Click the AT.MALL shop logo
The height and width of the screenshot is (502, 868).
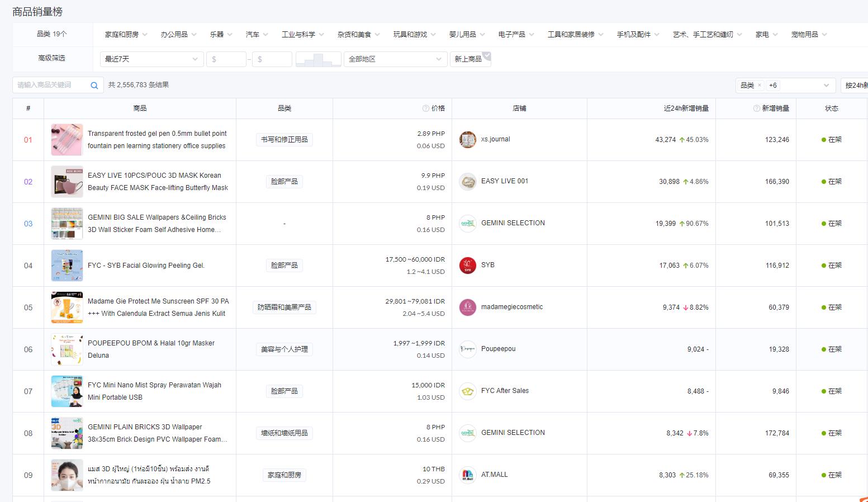point(468,475)
